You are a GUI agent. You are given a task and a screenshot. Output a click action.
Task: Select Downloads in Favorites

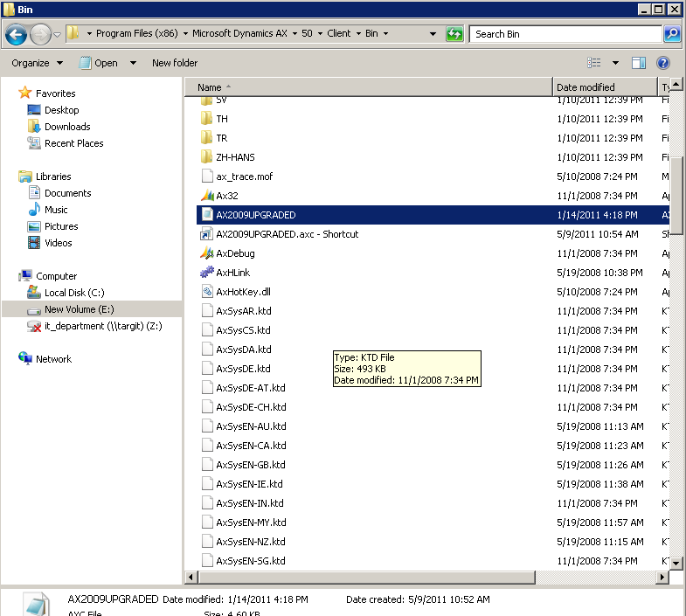tap(67, 127)
